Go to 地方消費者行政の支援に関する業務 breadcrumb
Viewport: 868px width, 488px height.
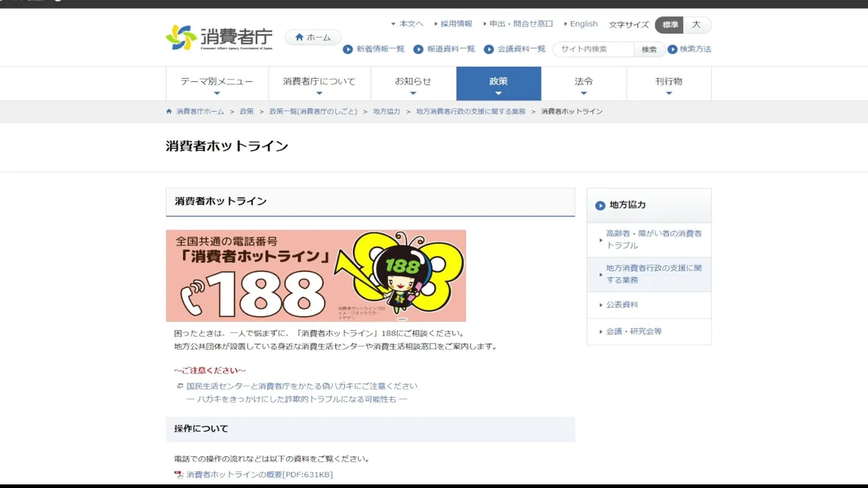[471, 111]
